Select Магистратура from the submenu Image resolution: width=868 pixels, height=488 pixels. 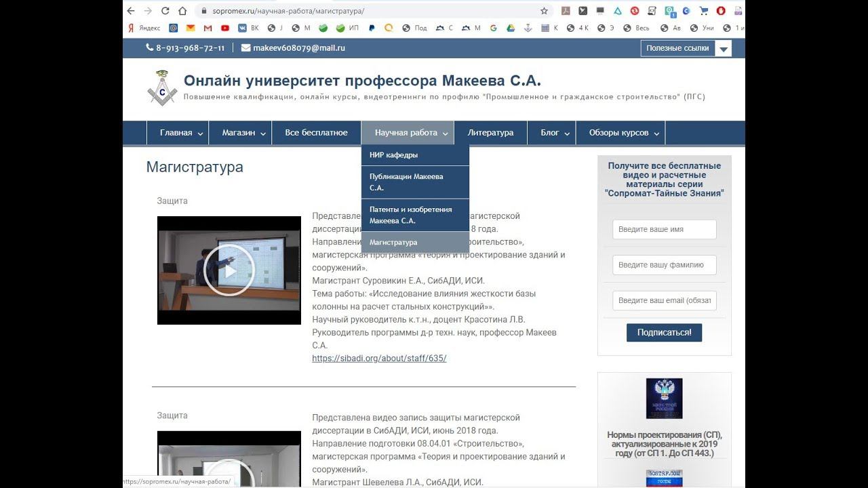point(415,243)
